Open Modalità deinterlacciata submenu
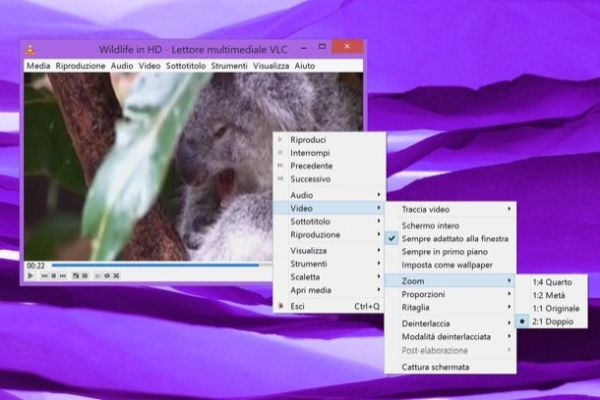The height and width of the screenshot is (400, 600). (450, 337)
